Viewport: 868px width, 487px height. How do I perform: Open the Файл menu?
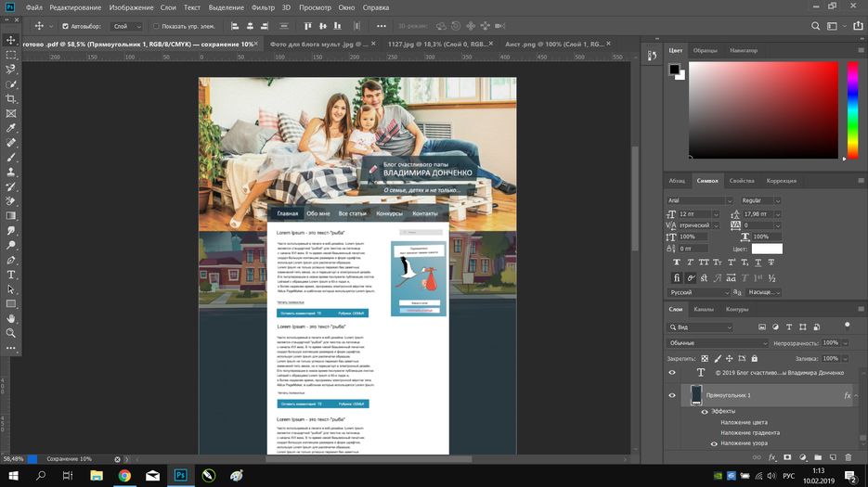pos(33,7)
